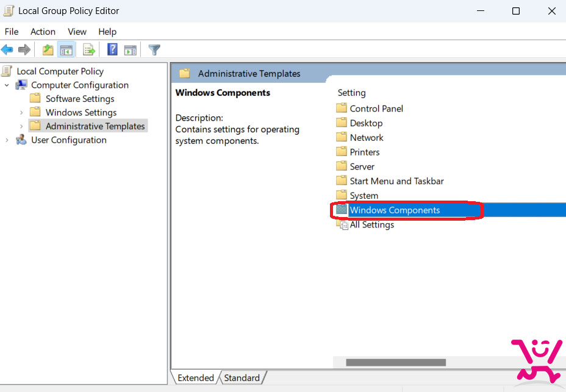Select Windows Settings in the tree
Viewport: 566px width, 392px height.
click(x=81, y=112)
